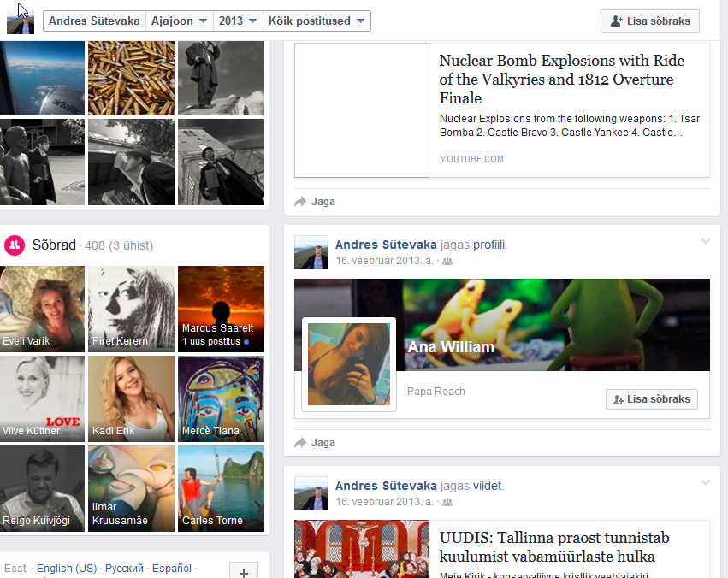Click timestamp of the jagas profiili post
Screen dimensions: 728x578
(384, 261)
